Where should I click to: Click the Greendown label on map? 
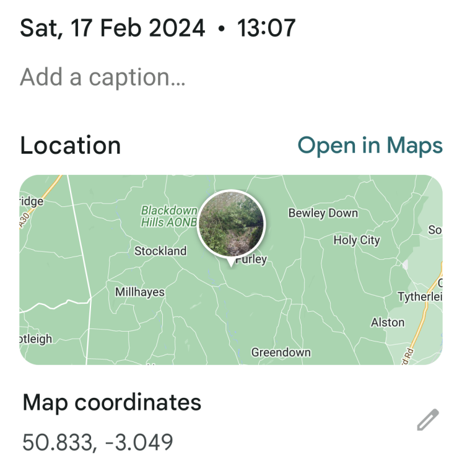click(x=281, y=352)
